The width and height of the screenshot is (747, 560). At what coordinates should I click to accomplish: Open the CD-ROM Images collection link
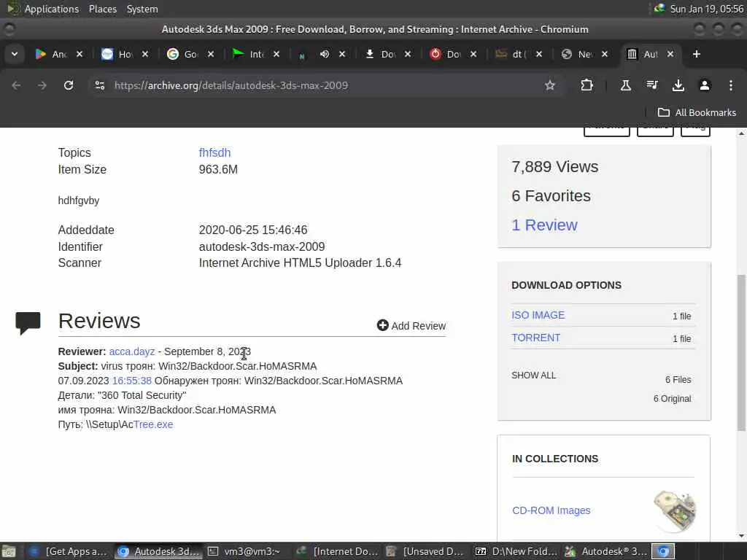551,510
